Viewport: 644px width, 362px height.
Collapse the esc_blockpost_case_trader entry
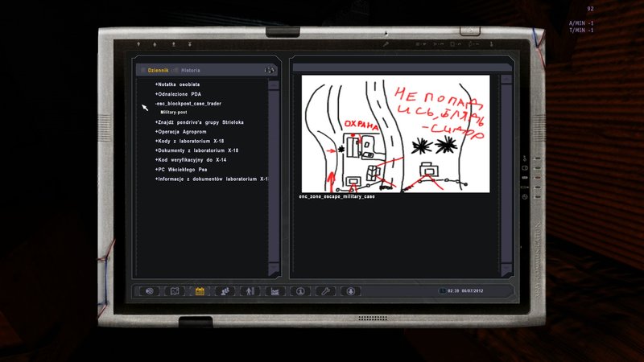coord(189,104)
